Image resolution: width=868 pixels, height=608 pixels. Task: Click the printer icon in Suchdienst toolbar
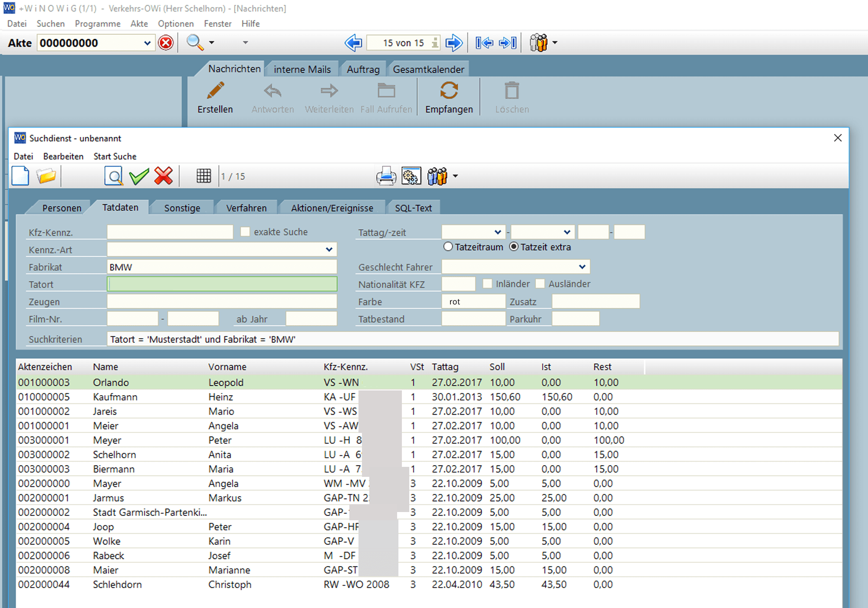click(x=386, y=176)
